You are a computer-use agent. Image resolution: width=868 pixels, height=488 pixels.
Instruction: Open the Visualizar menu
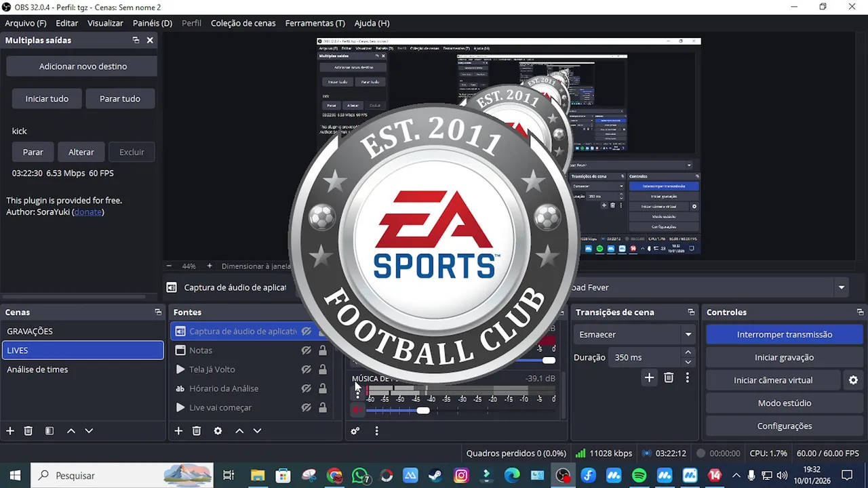[105, 23]
